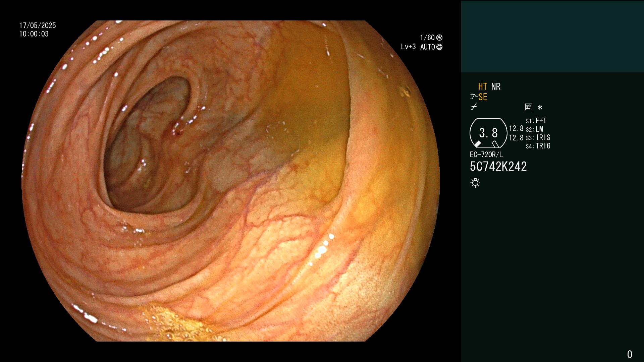Click the lower 12.8 diameter value

point(516,138)
